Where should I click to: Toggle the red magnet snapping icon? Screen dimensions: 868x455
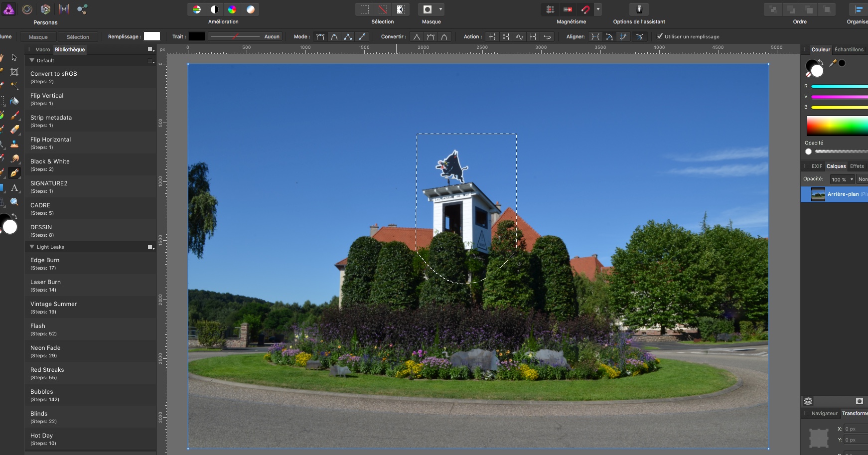pos(585,9)
